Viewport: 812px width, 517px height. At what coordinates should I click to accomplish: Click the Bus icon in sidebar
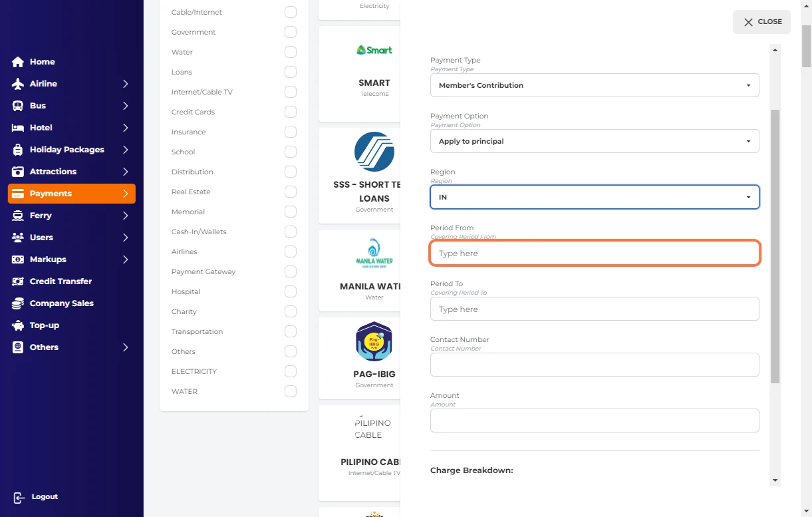pyautogui.click(x=18, y=106)
